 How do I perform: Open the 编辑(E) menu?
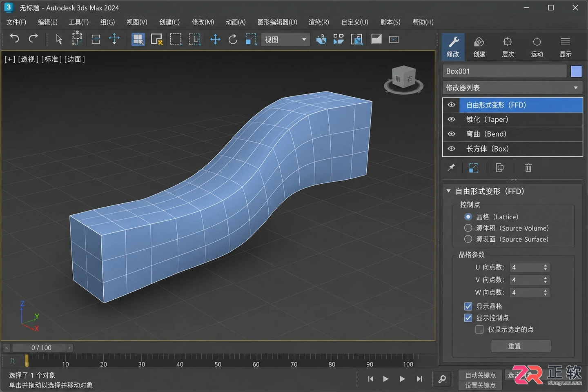tap(47, 22)
